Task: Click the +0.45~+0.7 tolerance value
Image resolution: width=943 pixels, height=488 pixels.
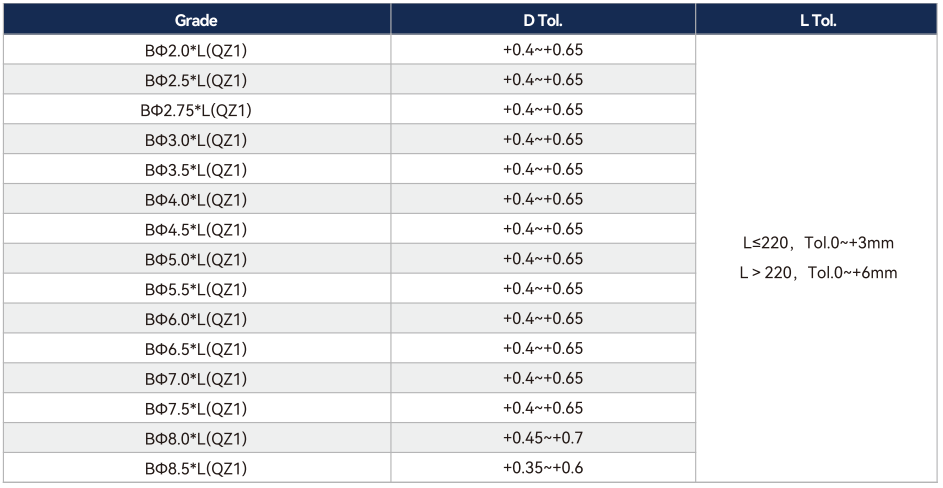Action: [x=542, y=437]
